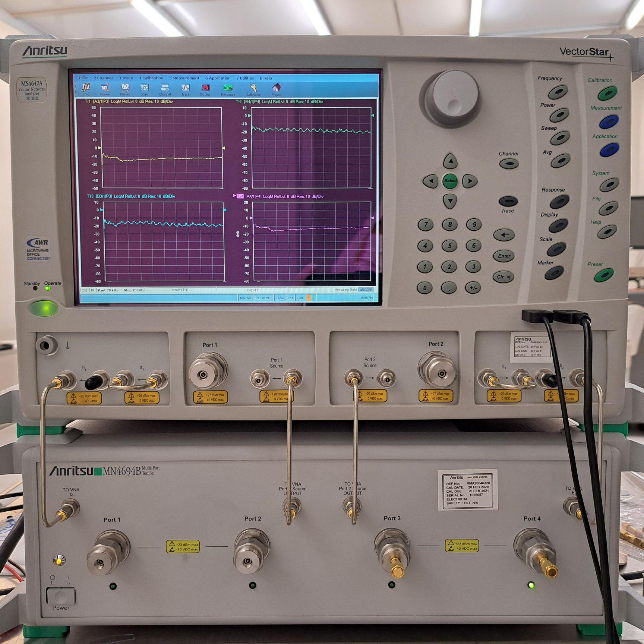Click the green Standby/Operate power button
Viewport: 644px width, 644px height.
44,309
